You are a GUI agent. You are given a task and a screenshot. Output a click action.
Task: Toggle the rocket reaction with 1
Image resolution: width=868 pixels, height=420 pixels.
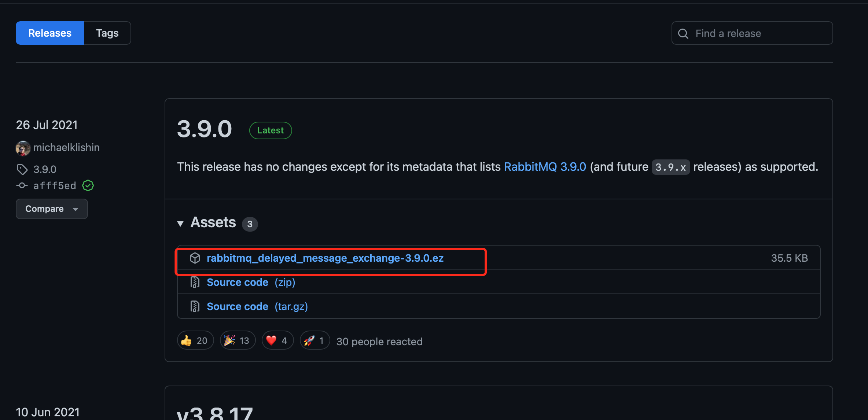pos(315,340)
